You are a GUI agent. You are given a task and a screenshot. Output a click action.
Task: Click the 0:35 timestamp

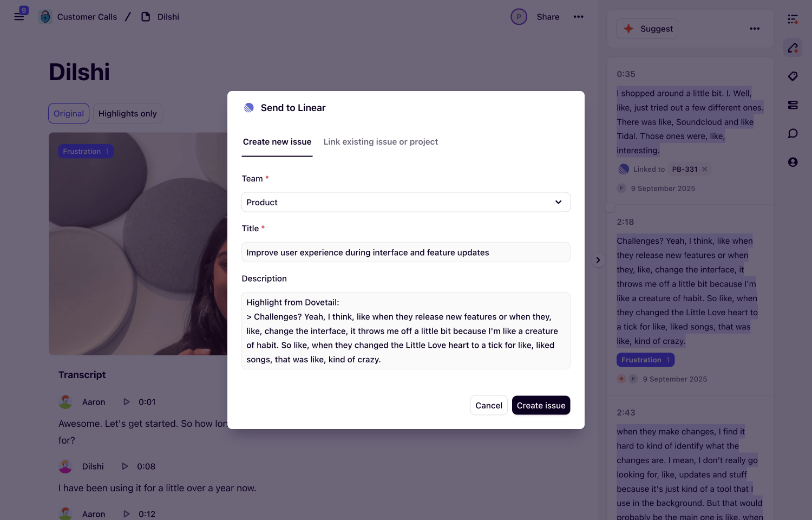point(626,74)
